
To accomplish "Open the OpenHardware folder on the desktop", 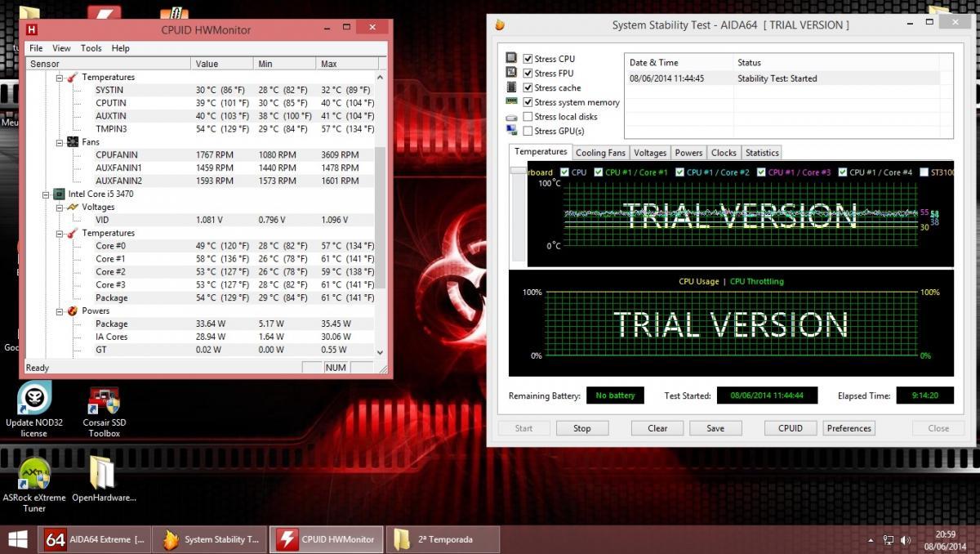I will point(103,480).
